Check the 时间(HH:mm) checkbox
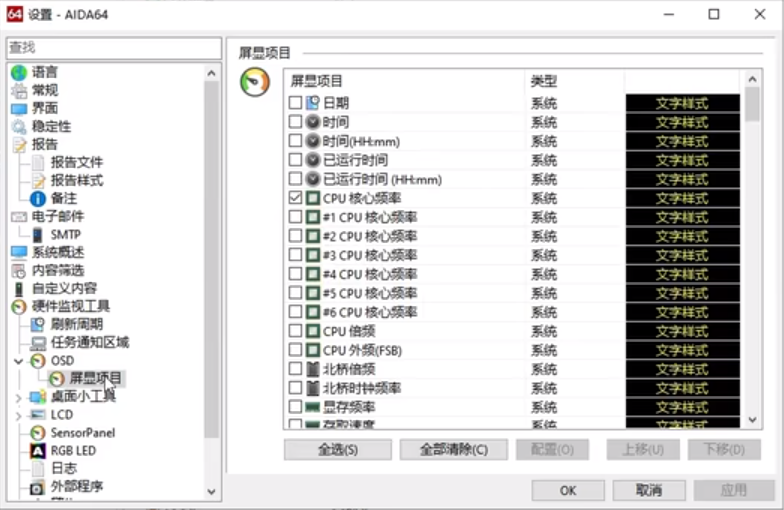This screenshot has height=510, width=784. (296, 141)
